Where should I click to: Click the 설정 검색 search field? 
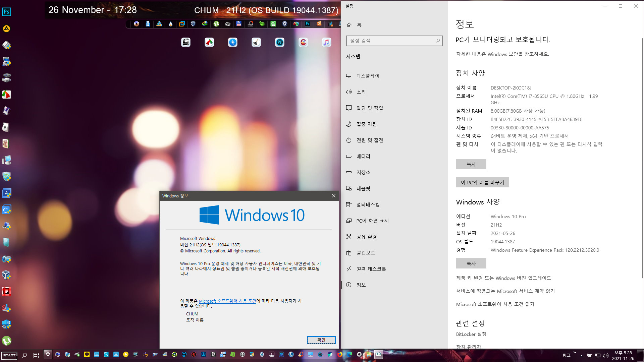(x=394, y=41)
